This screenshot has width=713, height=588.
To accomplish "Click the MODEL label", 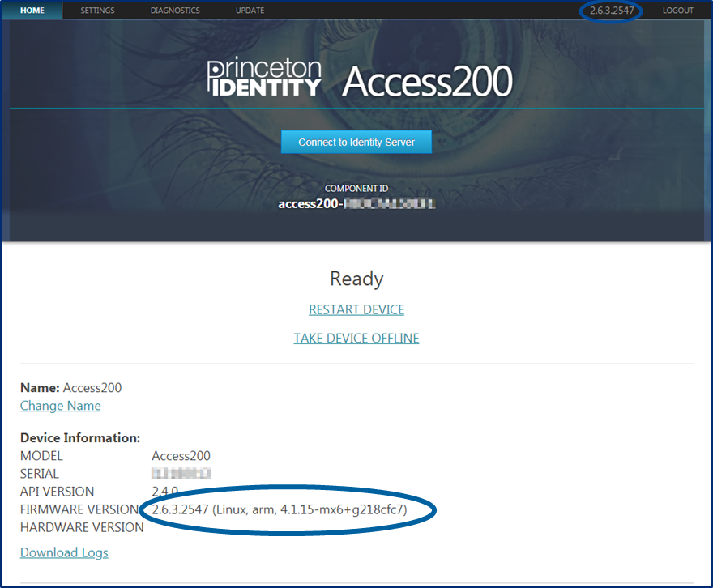I will pos(41,456).
